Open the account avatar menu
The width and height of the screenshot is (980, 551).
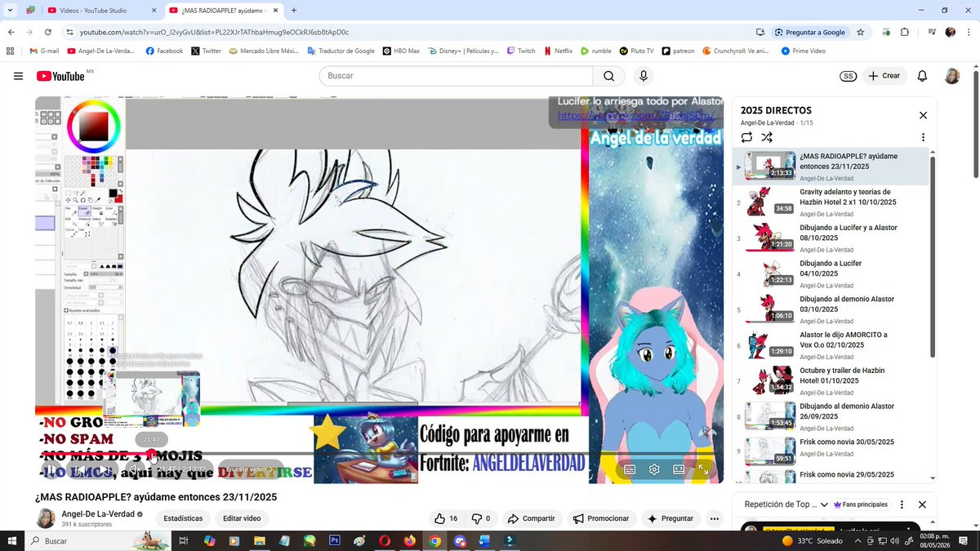click(952, 76)
